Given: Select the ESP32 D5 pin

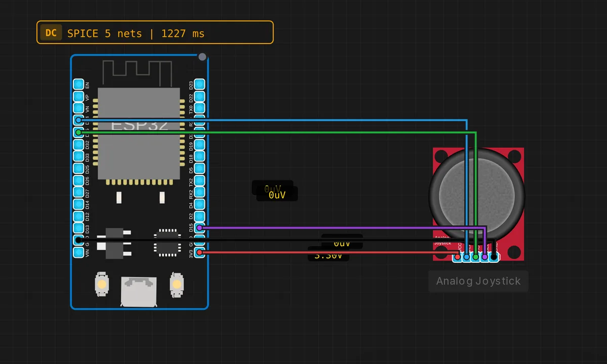Looking at the screenshot, I should [200, 168].
